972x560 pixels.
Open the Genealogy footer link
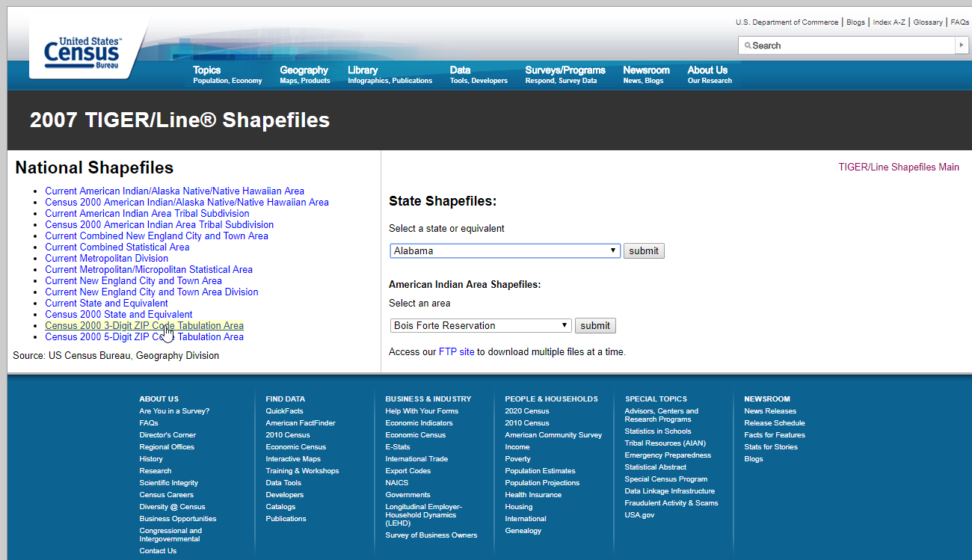523,531
